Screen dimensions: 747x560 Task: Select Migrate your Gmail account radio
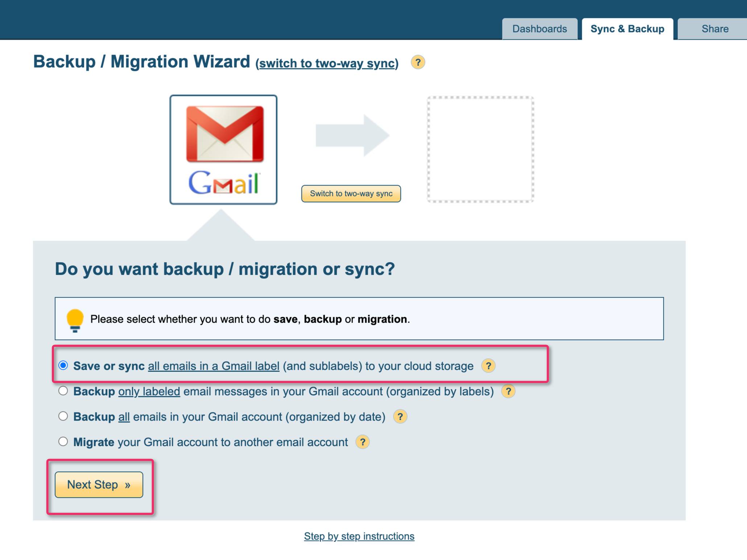pos(63,441)
